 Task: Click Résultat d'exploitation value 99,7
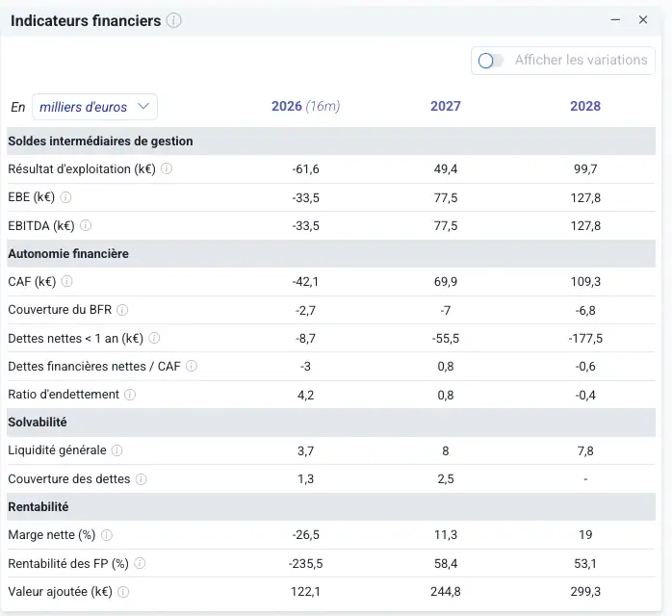(585, 169)
